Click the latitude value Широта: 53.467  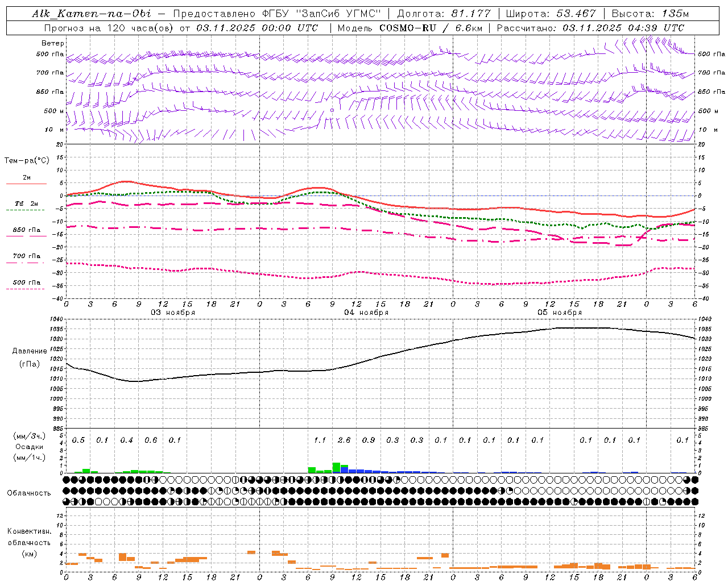(x=551, y=14)
